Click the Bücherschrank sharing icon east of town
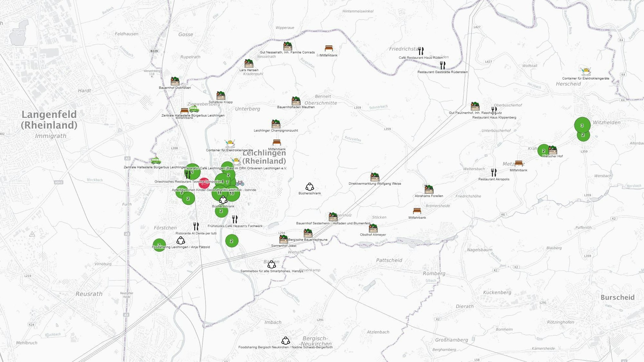The width and height of the screenshot is (644, 362). [309, 187]
